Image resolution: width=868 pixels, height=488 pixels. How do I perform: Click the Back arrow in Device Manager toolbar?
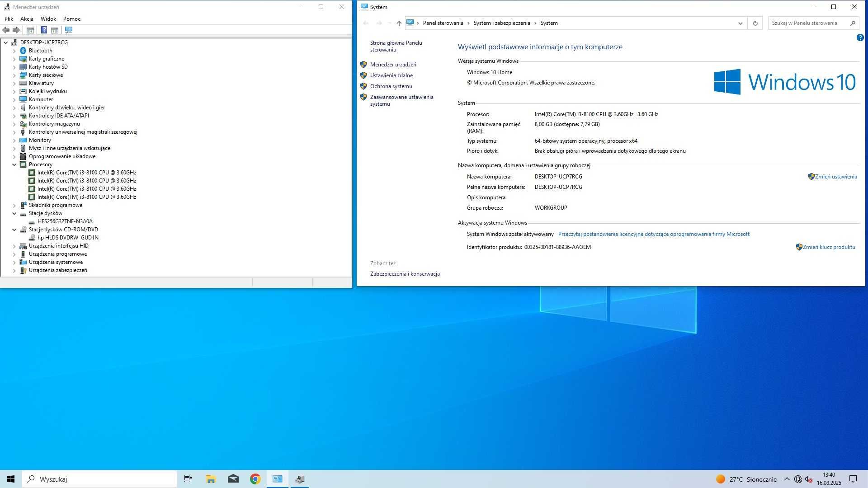point(6,30)
